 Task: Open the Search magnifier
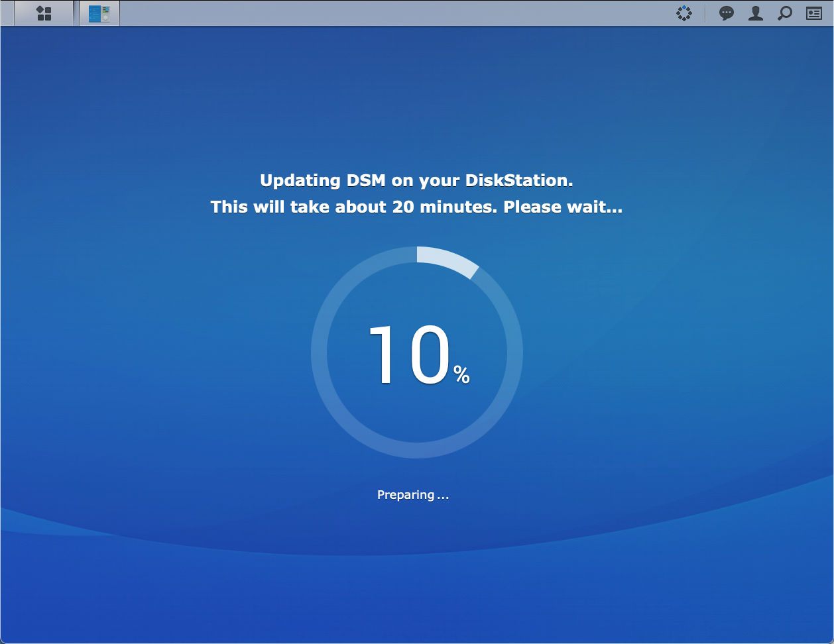pos(785,13)
